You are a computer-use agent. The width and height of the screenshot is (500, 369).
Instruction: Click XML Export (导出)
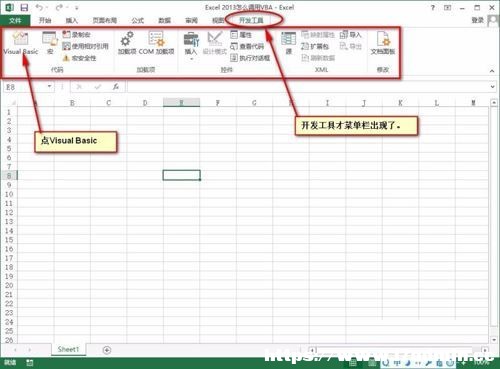tap(351, 46)
